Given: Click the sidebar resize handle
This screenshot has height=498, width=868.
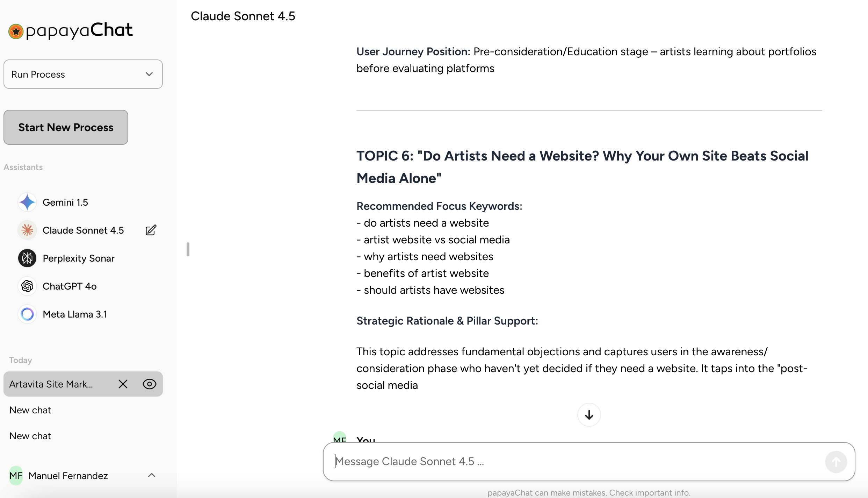Looking at the screenshot, I should (188, 249).
